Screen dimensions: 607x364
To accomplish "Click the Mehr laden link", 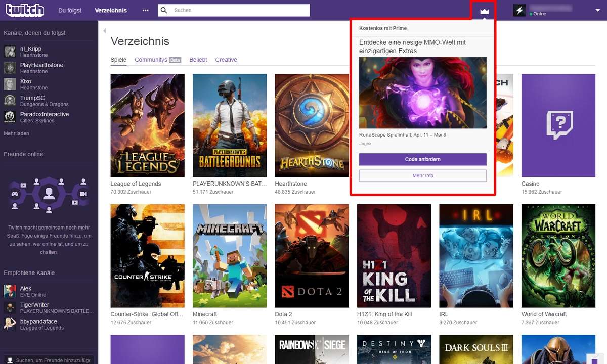I will coord(16,133).
